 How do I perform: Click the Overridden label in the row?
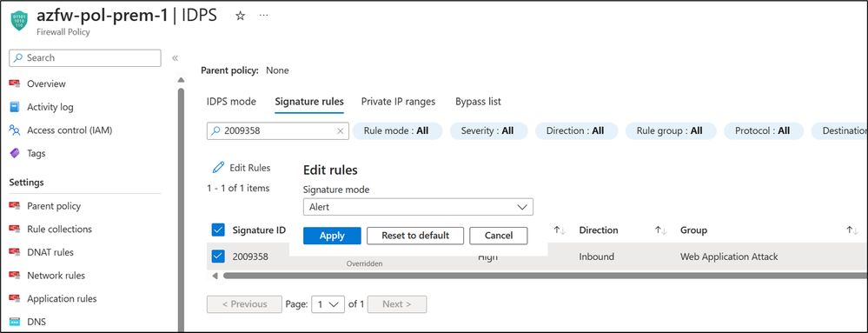pos(364,263)
